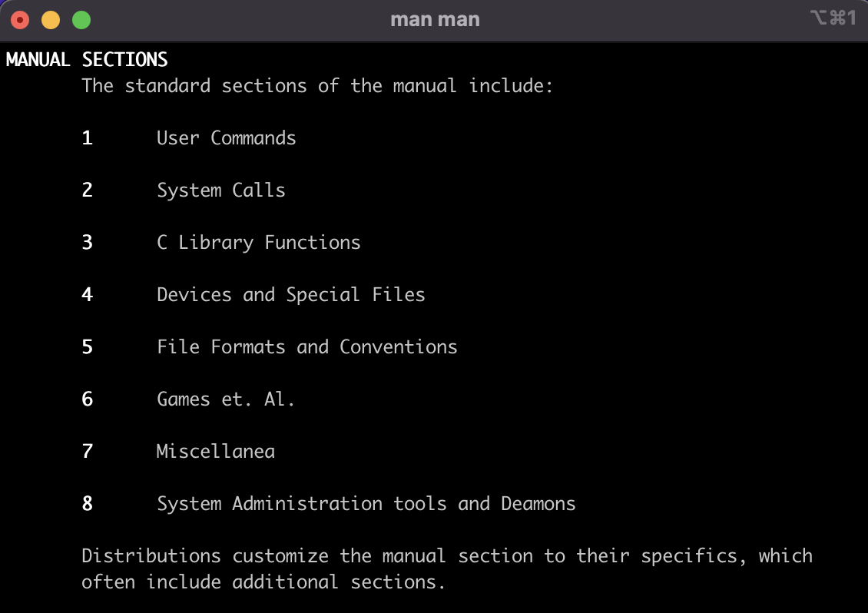Click C Library Functions text

(x=259, y=243)
